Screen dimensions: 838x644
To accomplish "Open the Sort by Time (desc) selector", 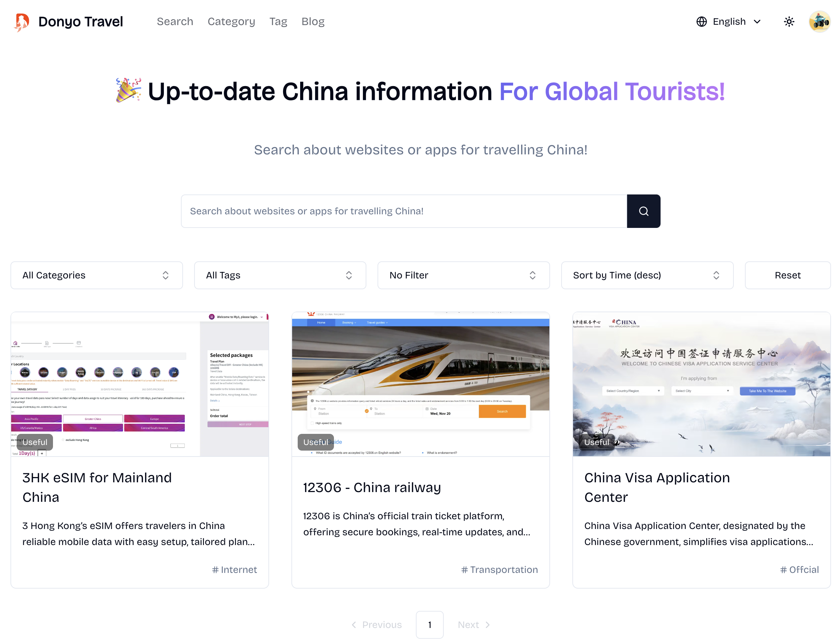I will (647, 275).
